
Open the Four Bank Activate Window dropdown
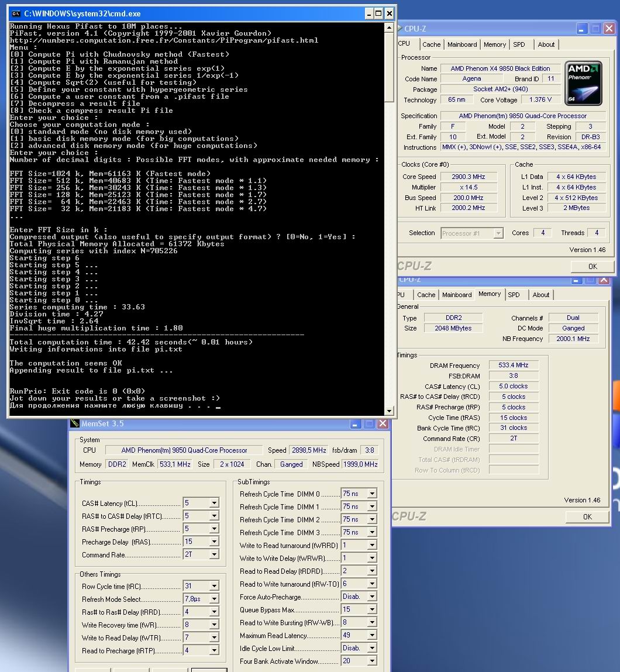click(372, 661)
